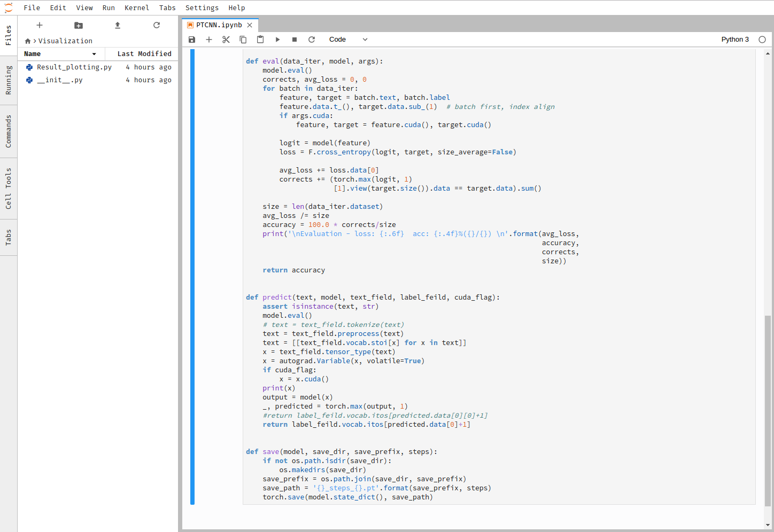Click the Python 3 kernel name

[735, 40]
